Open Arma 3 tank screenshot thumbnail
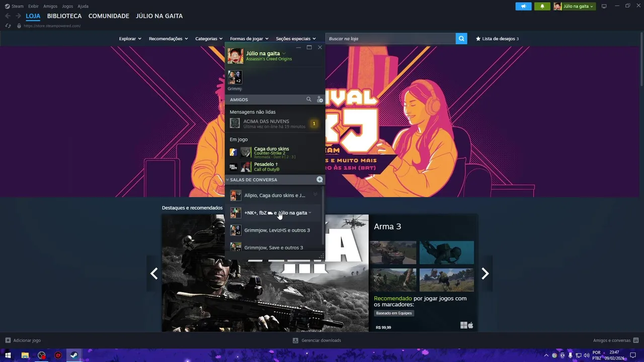 (393, 252)
